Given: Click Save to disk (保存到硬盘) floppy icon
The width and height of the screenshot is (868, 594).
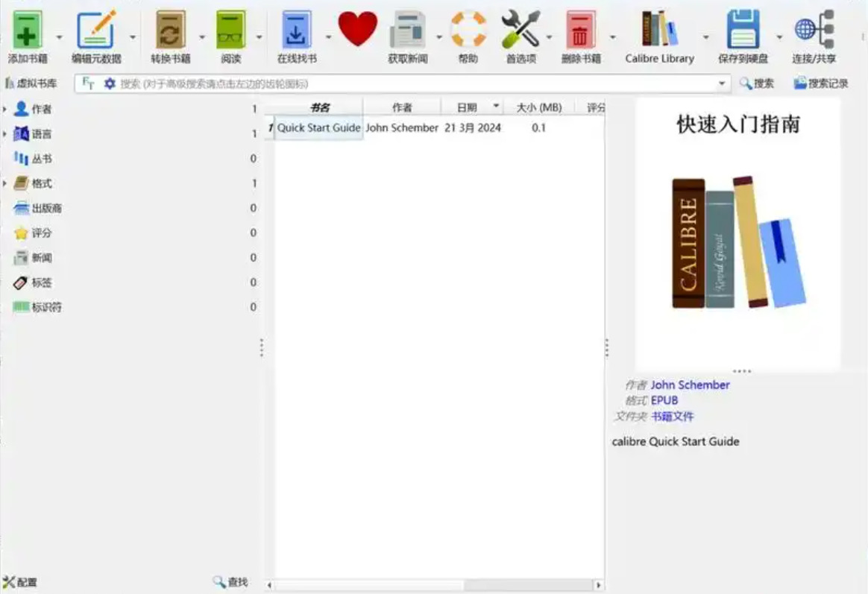Looking at the screenshot, I should click(743, 31).
